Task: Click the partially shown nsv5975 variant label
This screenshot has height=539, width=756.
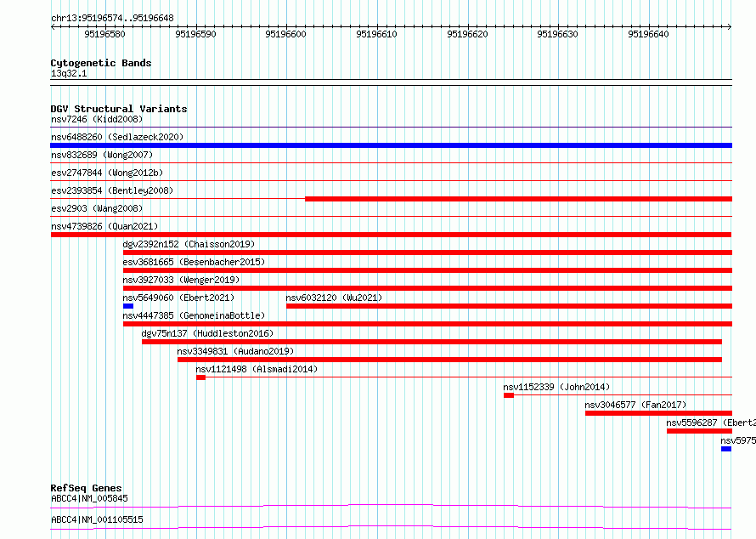Action: coord(738,440)
